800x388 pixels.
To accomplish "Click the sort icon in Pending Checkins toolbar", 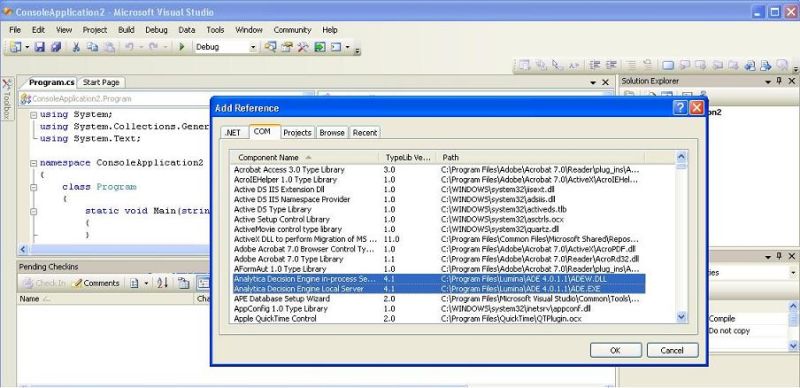I will [163, 283].
